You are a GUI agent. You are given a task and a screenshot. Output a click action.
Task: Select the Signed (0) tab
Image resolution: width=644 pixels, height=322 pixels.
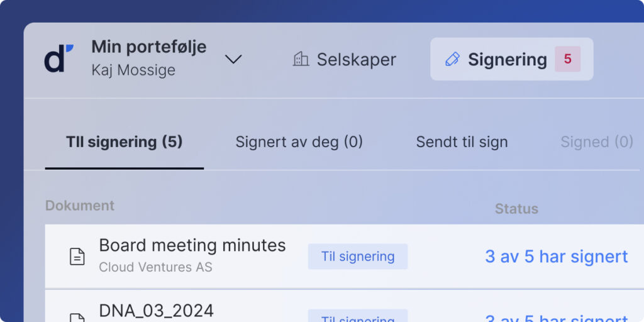point(597,142)
